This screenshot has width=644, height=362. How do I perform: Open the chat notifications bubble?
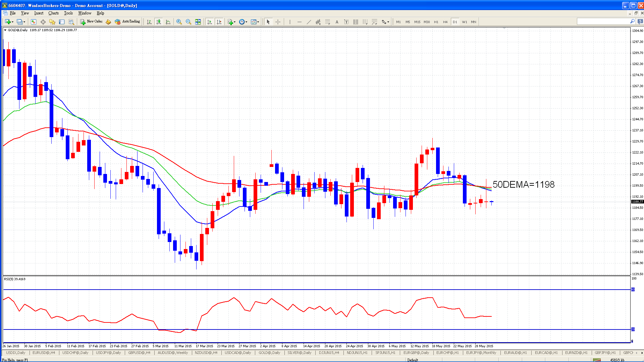pos(640,21)
